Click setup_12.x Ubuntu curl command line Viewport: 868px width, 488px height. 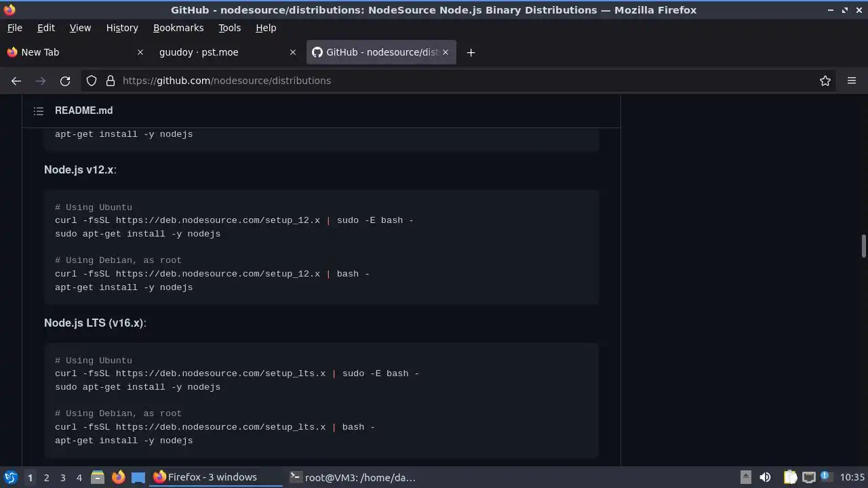click(234, 220)
